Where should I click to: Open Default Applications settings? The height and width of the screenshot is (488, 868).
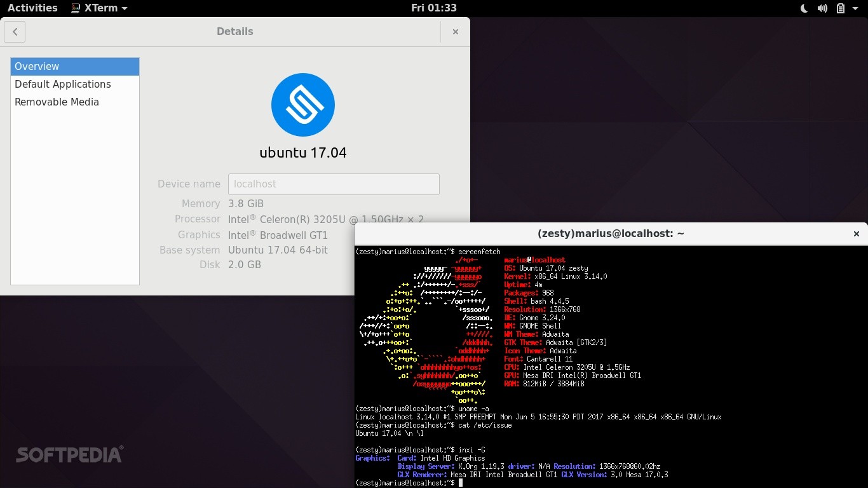pyautogui.click(x=62, y=84)
